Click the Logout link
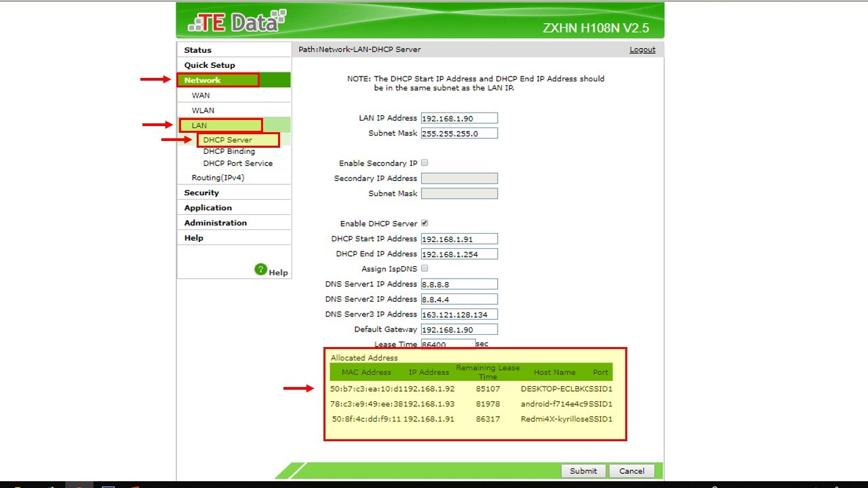The height and width of the screenshot is (488, 868). click(x=642, y=49)
